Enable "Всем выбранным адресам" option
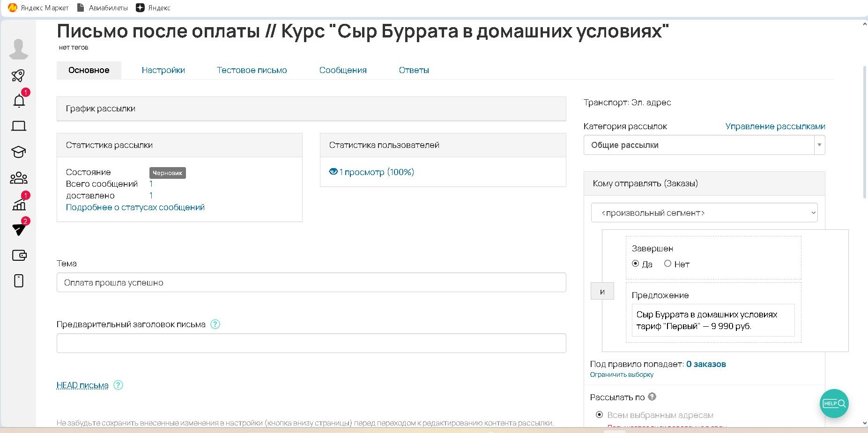This screenshot has height=433, width=868. coord(599,415)
